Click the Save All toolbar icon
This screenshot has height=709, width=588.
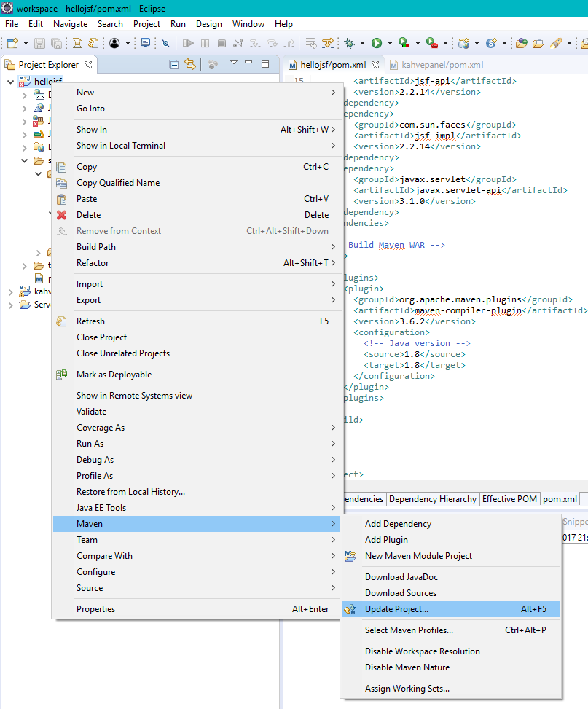coord(57,43)
